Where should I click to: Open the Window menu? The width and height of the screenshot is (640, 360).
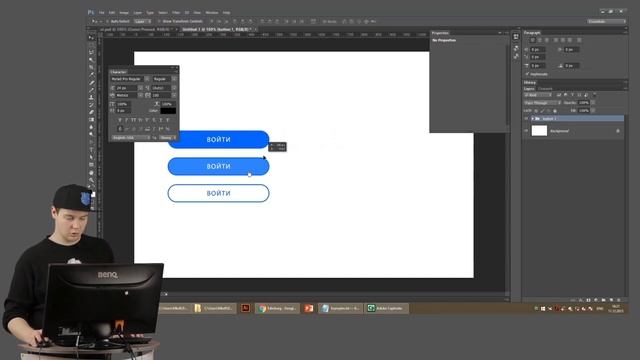tap(212, 13)
